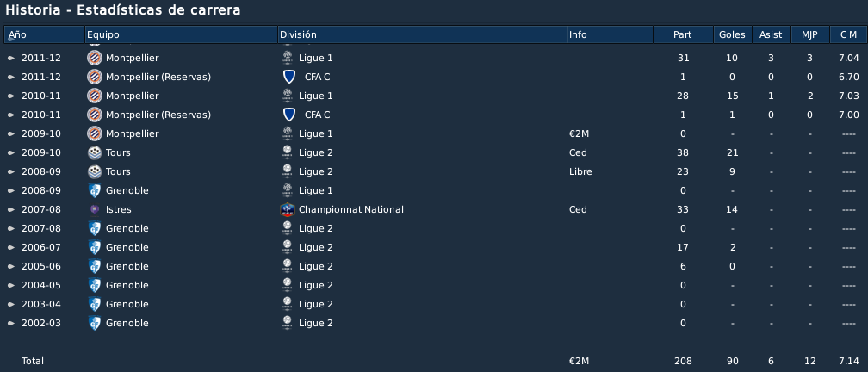Open Montpellier (Reservas) team link for 2011-12

pos(158,77)
